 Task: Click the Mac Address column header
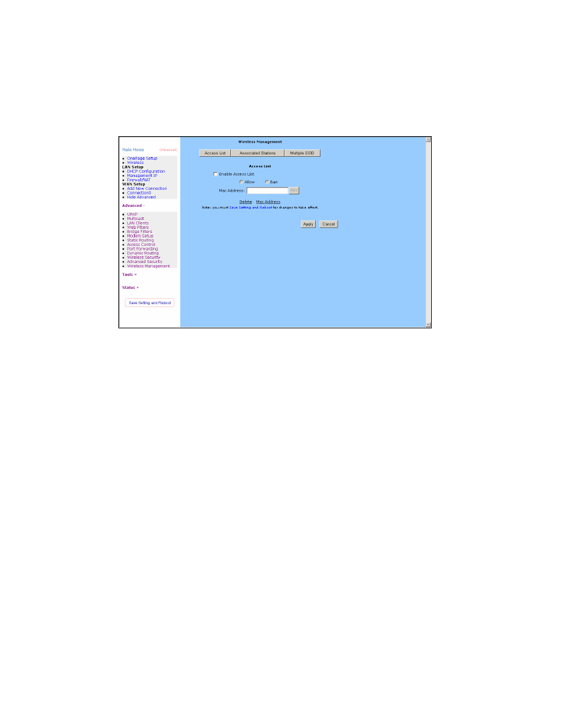(268, 202)
